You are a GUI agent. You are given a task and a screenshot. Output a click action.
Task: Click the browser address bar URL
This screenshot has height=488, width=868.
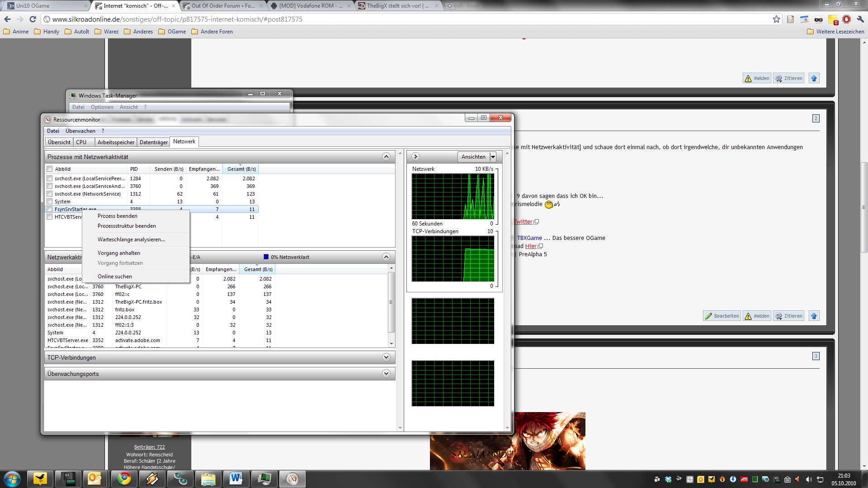click(x=177, y=19)
